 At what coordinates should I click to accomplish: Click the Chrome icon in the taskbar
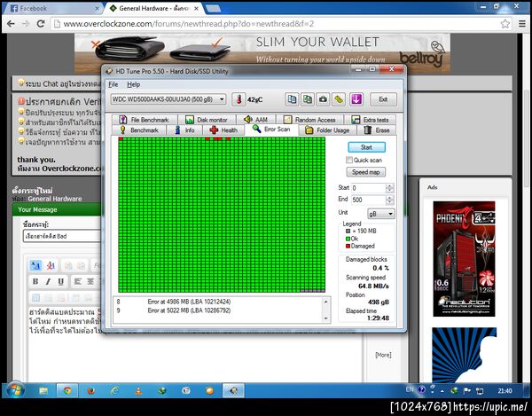(67, 391)
